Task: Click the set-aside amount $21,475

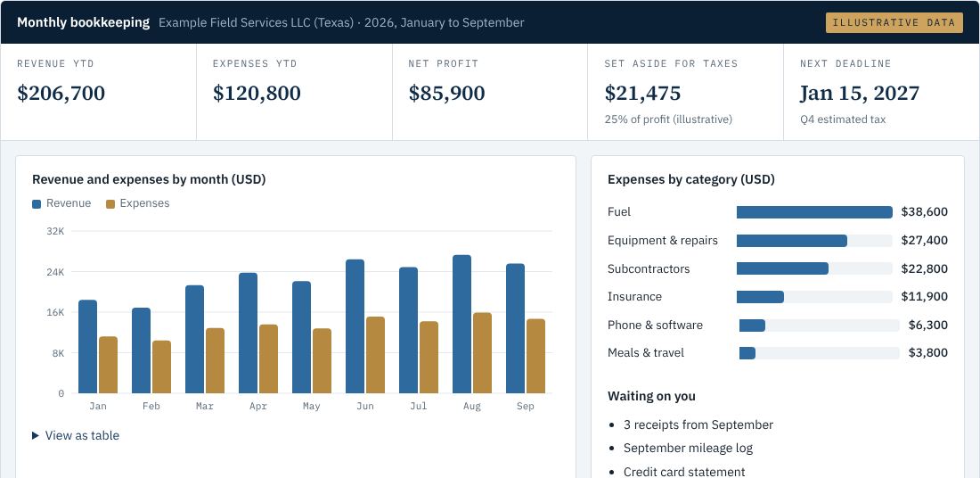Action: click(x=642, y=94)
